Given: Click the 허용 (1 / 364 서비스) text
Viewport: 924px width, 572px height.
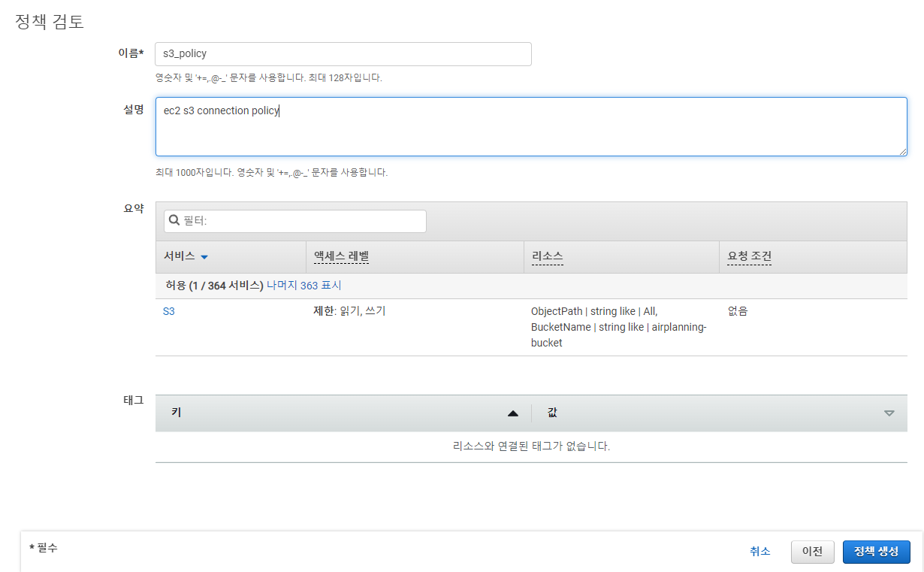Looking at the screenshot, I should [x=214, y=286].
